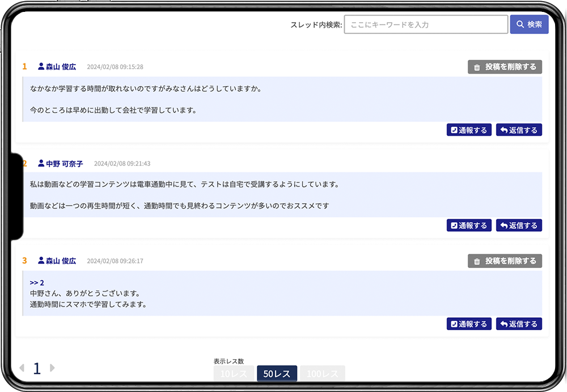Reply to post 3 using 返信する

519,324
